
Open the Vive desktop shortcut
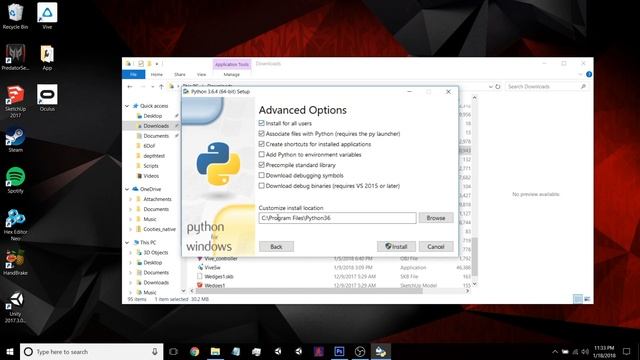coord(47,16)
